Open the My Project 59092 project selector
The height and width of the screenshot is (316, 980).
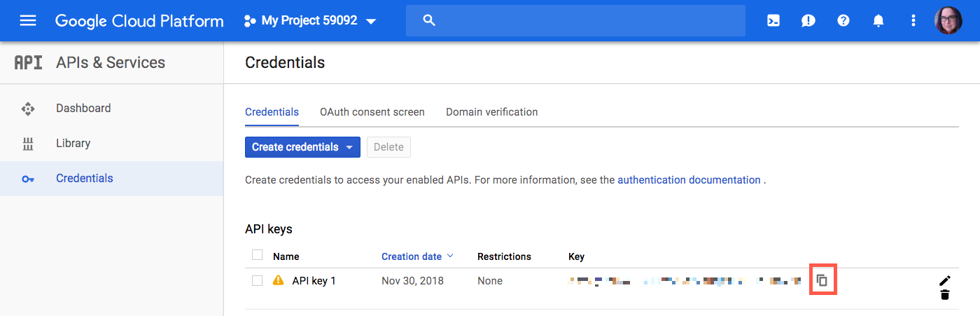pyautogui.click(x=310, y=21)
